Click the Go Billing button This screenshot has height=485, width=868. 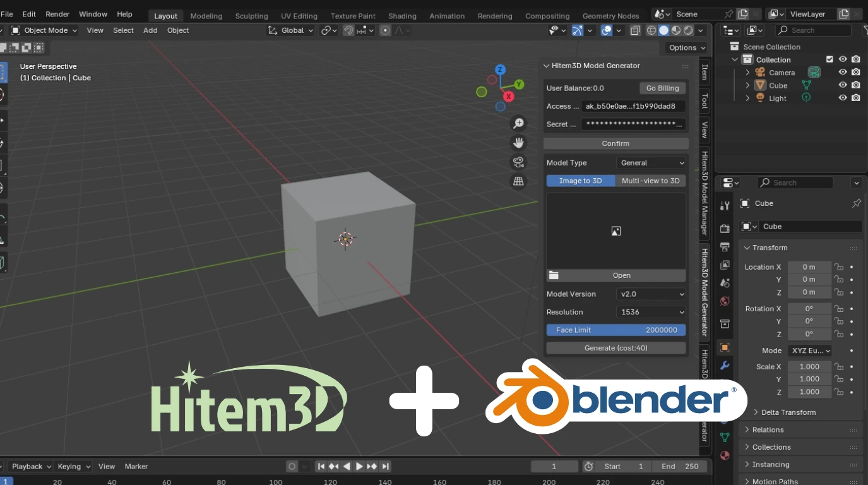coord(662,88)
